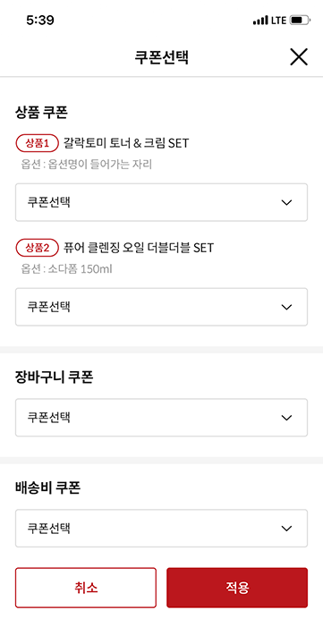The height and width of the screenshot is (644, 323).
Task: Expand chevron of 장바구니 쿠폰 dropdown
Action: [286, 418]
